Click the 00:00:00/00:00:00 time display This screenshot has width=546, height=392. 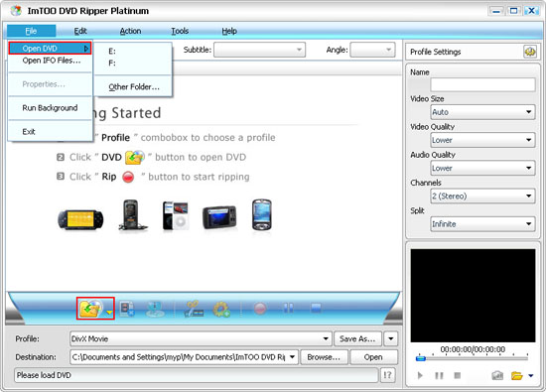coord(473,349)
